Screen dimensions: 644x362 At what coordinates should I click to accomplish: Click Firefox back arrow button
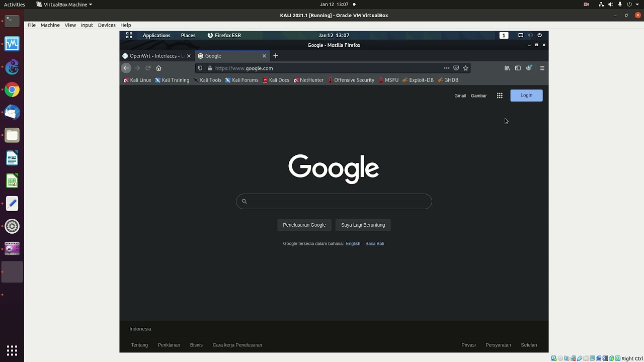pyautogui.click(x=126, y=68)
